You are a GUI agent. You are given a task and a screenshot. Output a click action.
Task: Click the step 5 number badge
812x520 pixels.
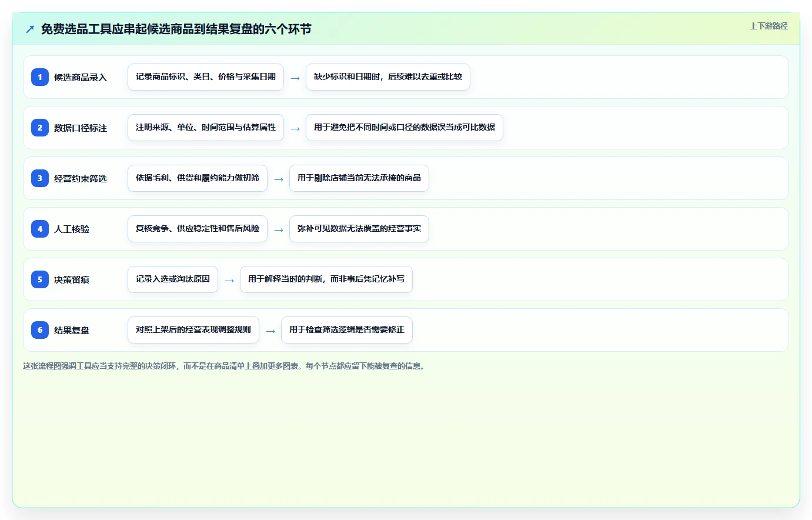click(40, 279)
